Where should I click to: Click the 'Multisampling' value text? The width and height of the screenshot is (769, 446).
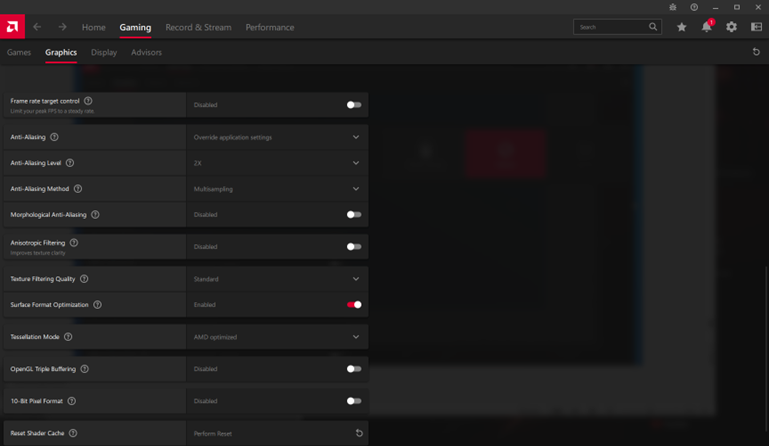click(213, 189)
